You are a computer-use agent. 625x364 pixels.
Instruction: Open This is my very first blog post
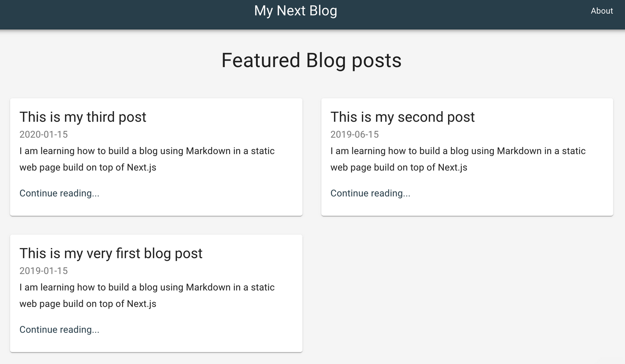pos(111,253)
